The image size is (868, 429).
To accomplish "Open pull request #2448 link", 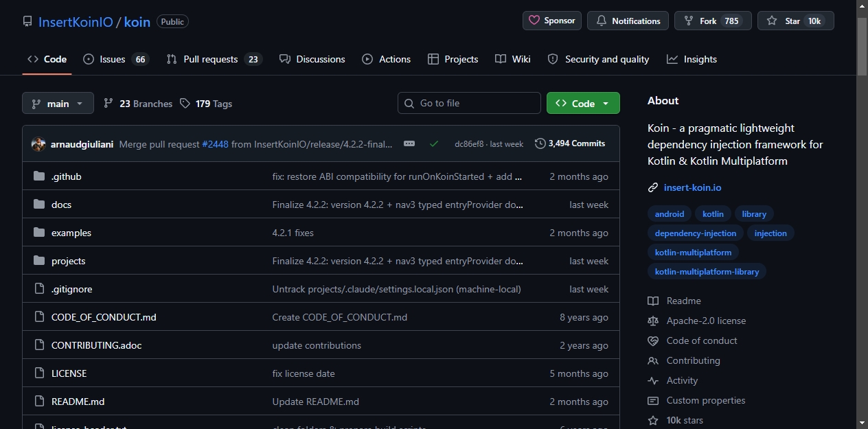I will coord(215,144).
